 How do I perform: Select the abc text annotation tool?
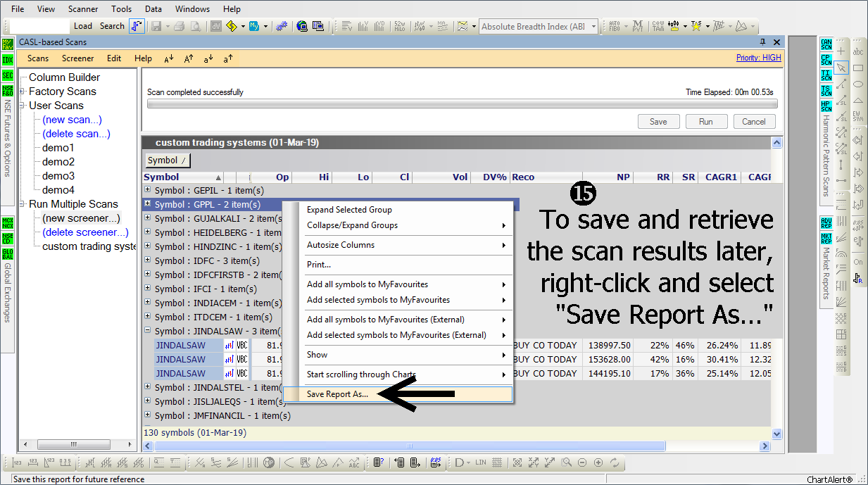(858, 51)
